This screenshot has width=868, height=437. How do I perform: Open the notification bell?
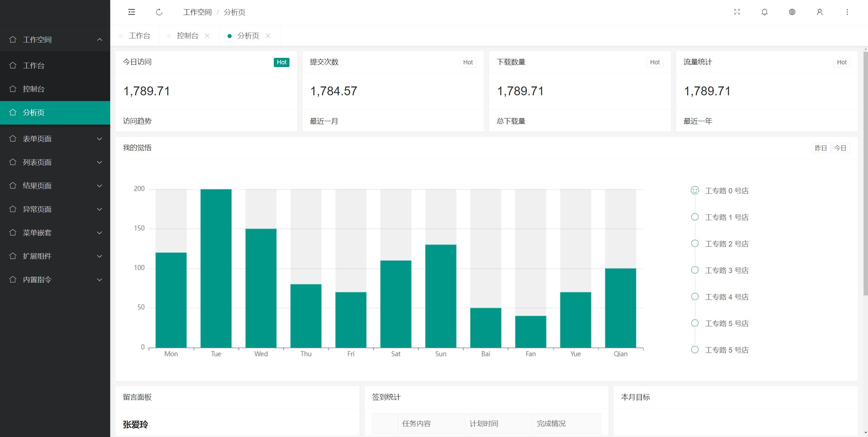[x=765, y=12]
